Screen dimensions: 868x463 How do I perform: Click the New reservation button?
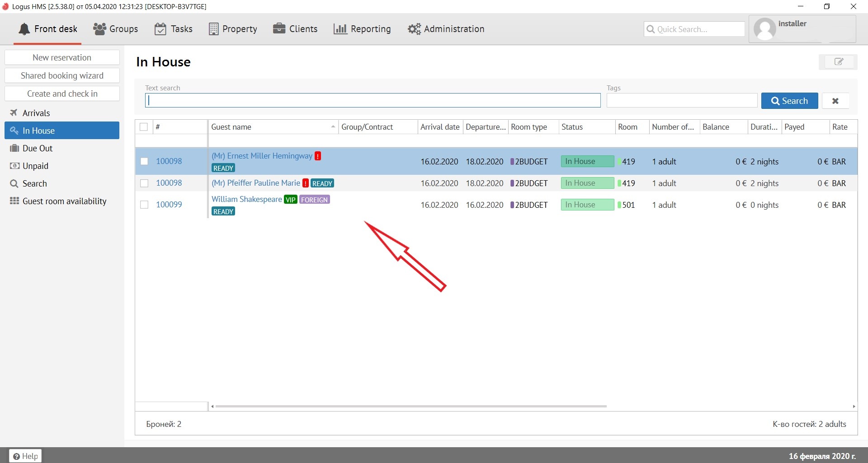click(x=62, y=57)
